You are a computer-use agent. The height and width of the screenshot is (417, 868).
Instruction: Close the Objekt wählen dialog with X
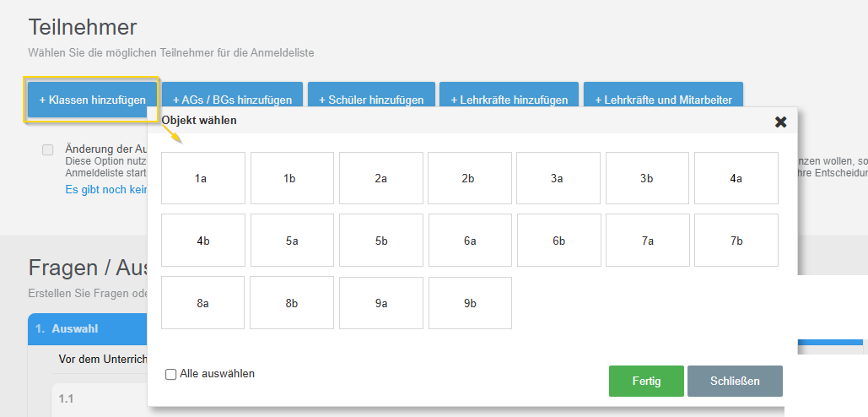tap(780, 122)
